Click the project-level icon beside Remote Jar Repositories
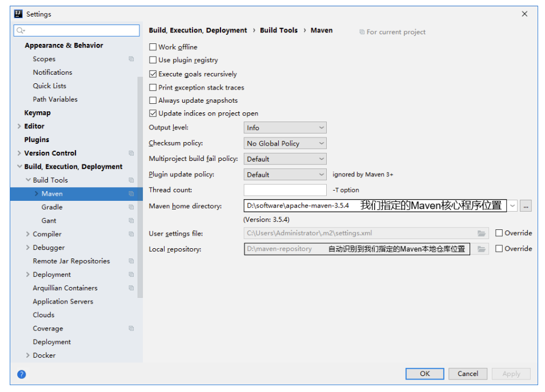This screenshot has width=545, height=392. (x=131, y=261)
